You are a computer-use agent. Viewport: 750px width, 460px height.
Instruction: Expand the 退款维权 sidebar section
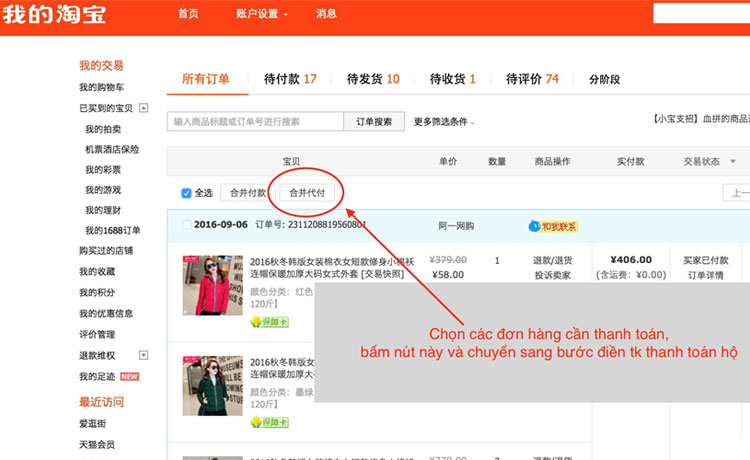[144, 355]
